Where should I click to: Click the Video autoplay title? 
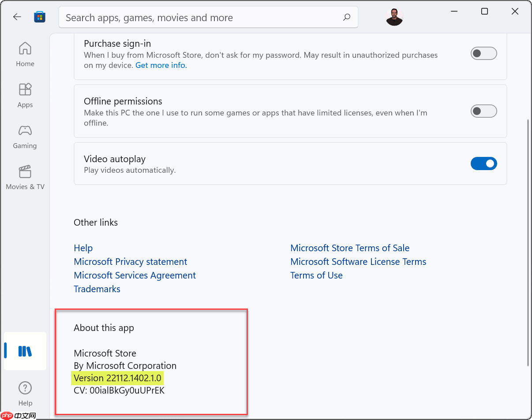coord(115,159)
